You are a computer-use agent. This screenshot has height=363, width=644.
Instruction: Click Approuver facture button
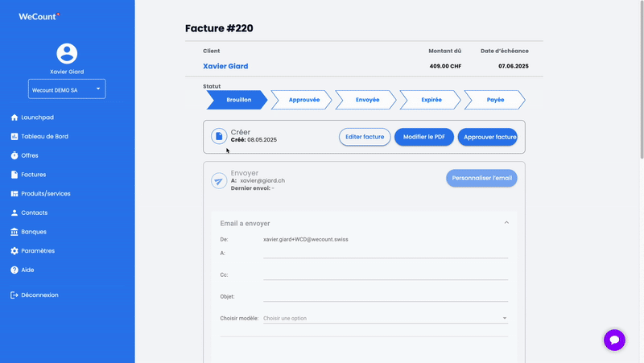[x=488, y=137]
